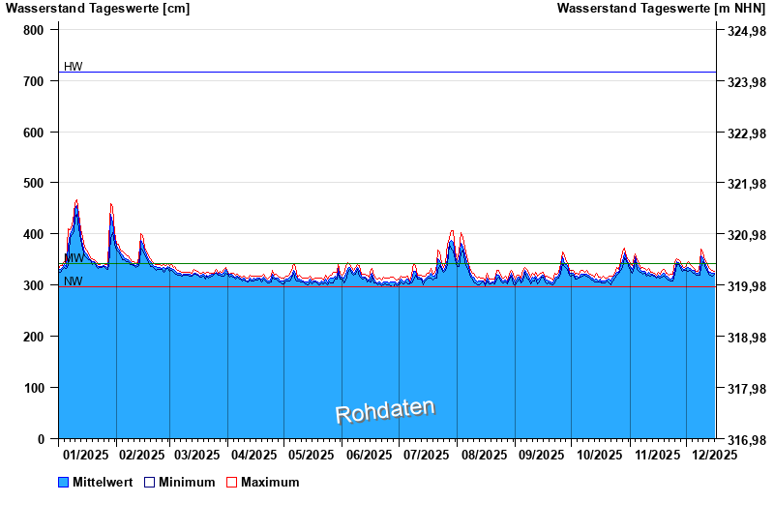The height and width of the screenshot is (532, 774).
Task: Select the 04/2025 month label
Action: click(x=255, y=455)
